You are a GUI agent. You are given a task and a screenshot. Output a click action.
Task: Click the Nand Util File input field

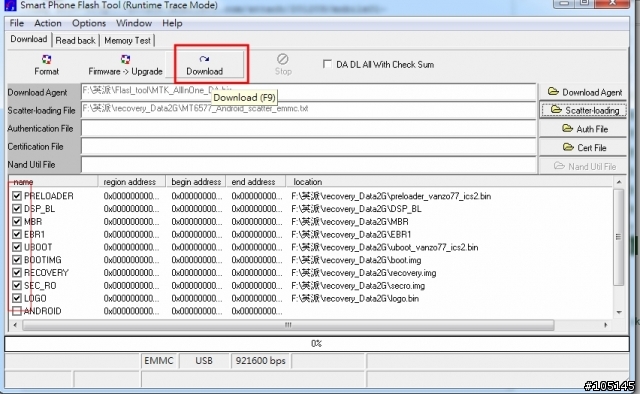pyautogui.click(x=309, y=164)
